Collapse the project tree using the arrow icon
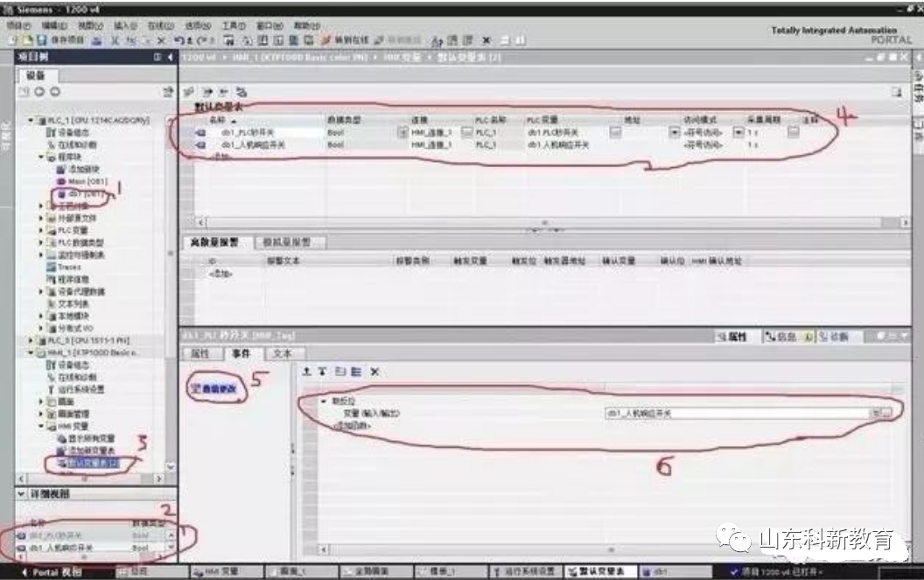 click(171, 57)
